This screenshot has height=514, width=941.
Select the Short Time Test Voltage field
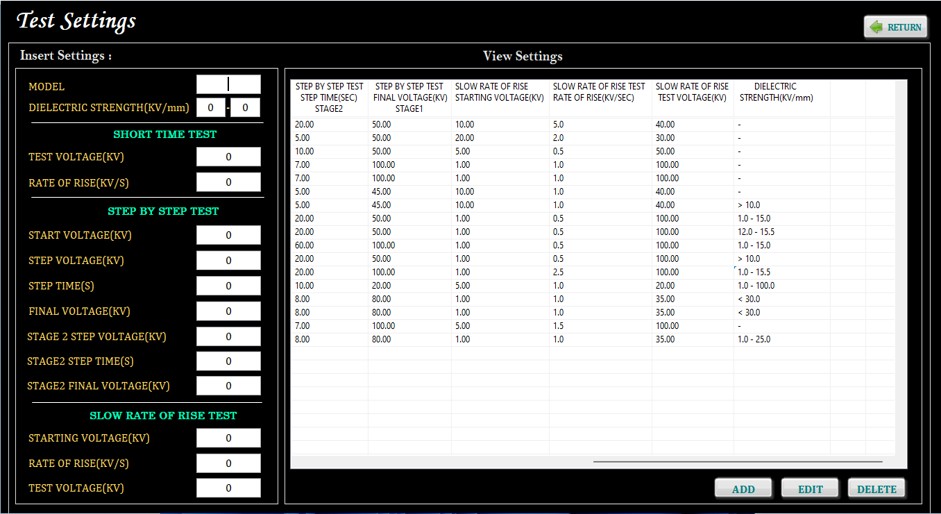pos(228,157)
